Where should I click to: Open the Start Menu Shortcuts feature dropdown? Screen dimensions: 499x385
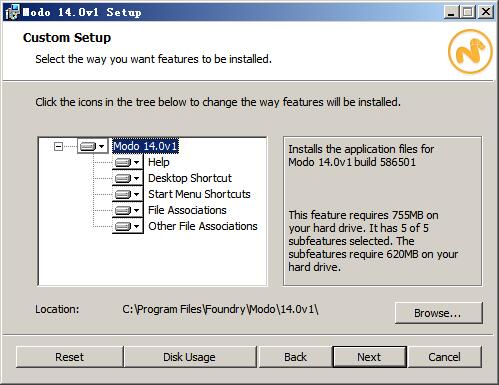point(128,194)
